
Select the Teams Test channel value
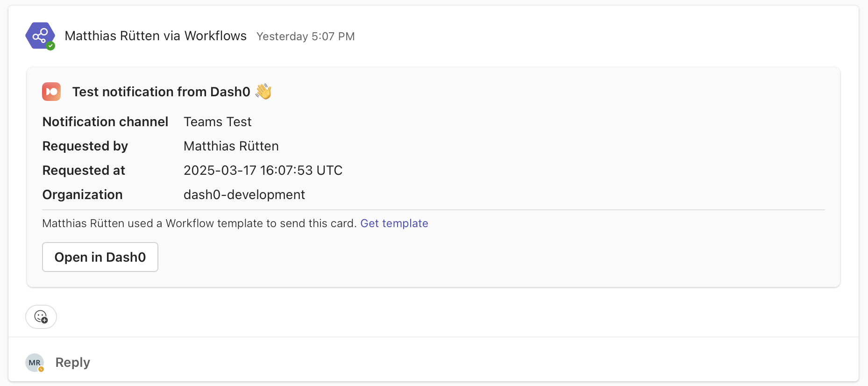[217, 122]
